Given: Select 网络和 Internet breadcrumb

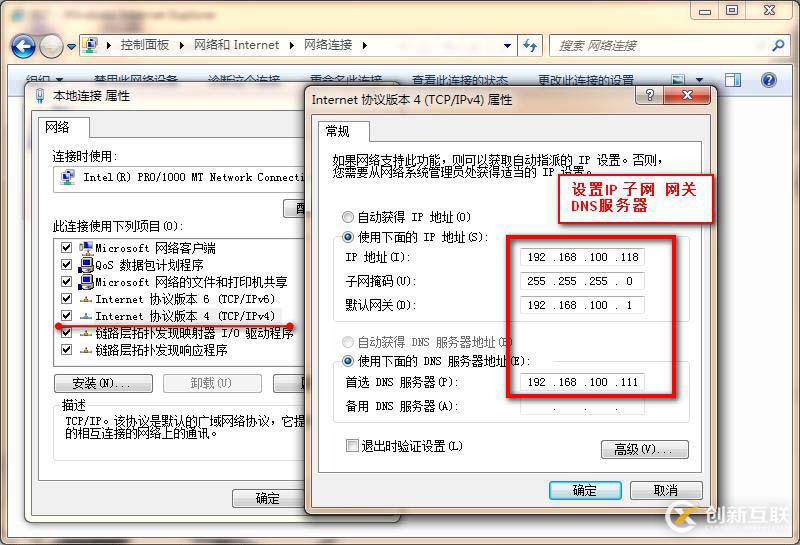Looking at the screenshot, I should [236, 45].
